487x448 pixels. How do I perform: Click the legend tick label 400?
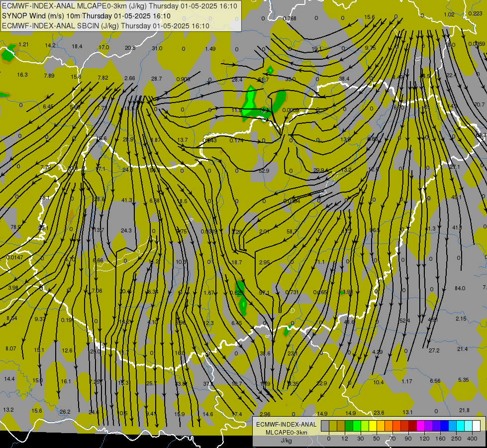tap(472, 439)
